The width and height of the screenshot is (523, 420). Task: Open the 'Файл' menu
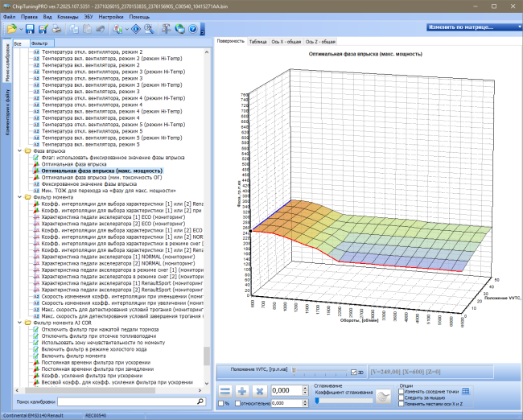coord(9,17)
